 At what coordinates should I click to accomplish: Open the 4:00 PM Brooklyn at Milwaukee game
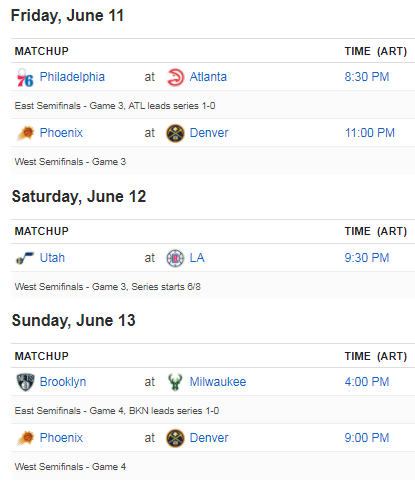[367, 382]
